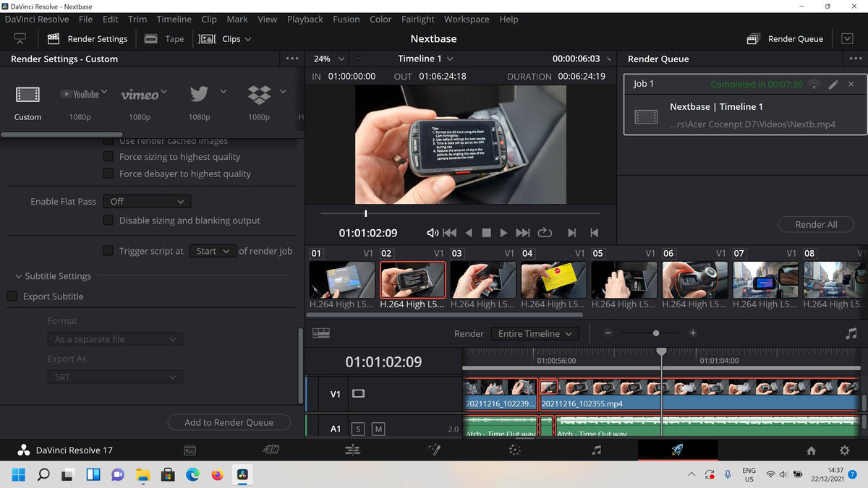
Task: Open the Trim menu
Action: click(137, 20)
